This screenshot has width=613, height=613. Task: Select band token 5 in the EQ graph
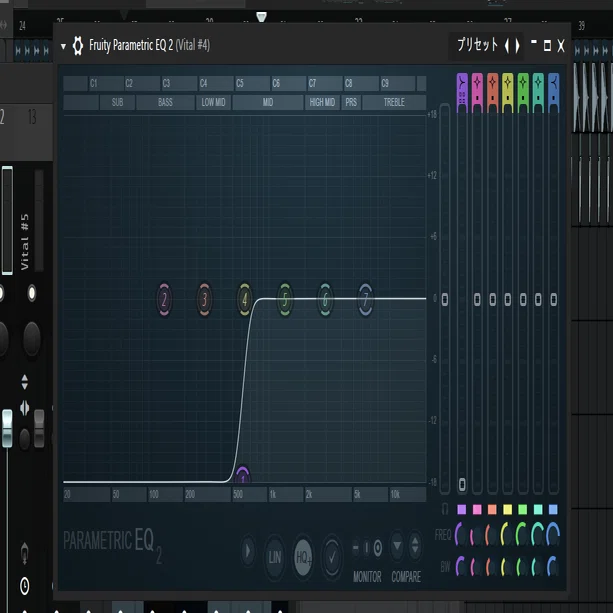coord(285,300)
